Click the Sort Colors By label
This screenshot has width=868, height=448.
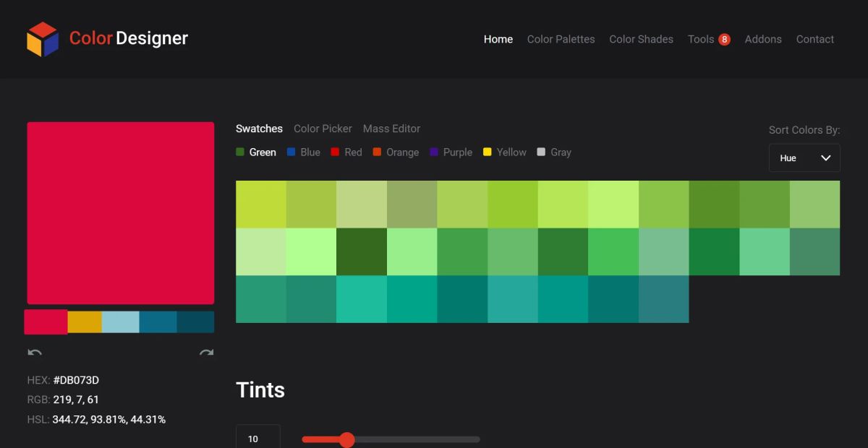(x=804, y=130)
